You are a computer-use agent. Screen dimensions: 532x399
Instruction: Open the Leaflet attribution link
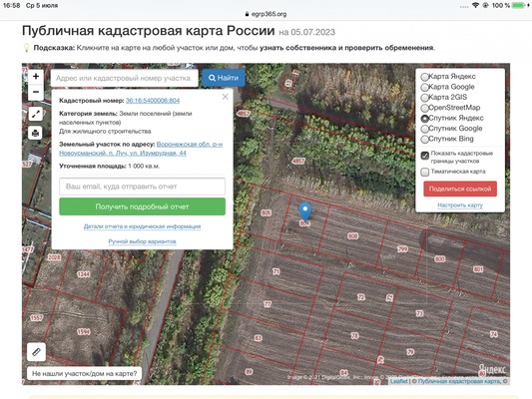coord(398,381)
